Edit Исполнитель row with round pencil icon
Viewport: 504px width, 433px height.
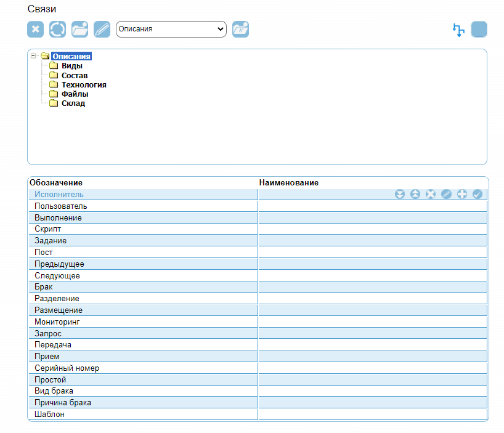click(446, 195)
